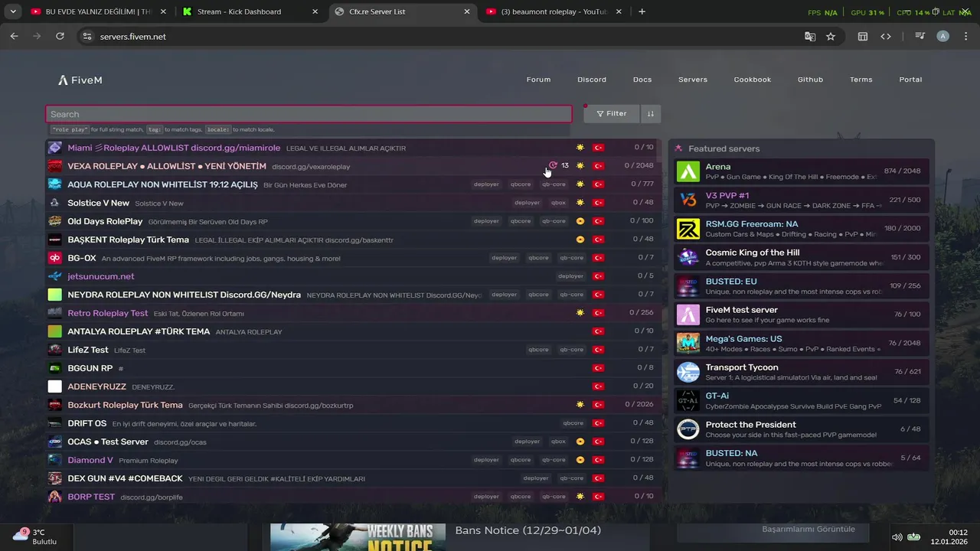Switch to the Stream - Kick Dashboard tab

[x=250, y=11]
